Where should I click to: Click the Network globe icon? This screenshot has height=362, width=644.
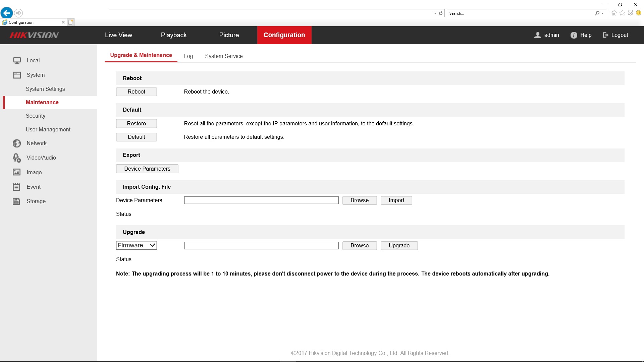coord(17,143)
